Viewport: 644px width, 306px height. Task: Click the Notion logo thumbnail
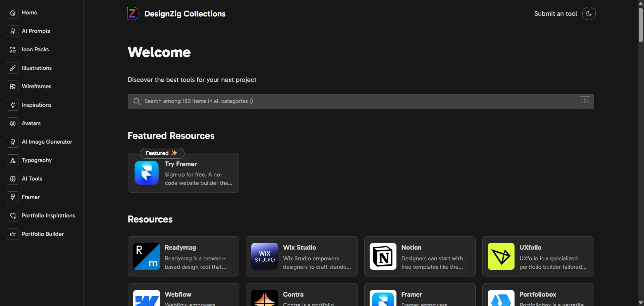383,256
